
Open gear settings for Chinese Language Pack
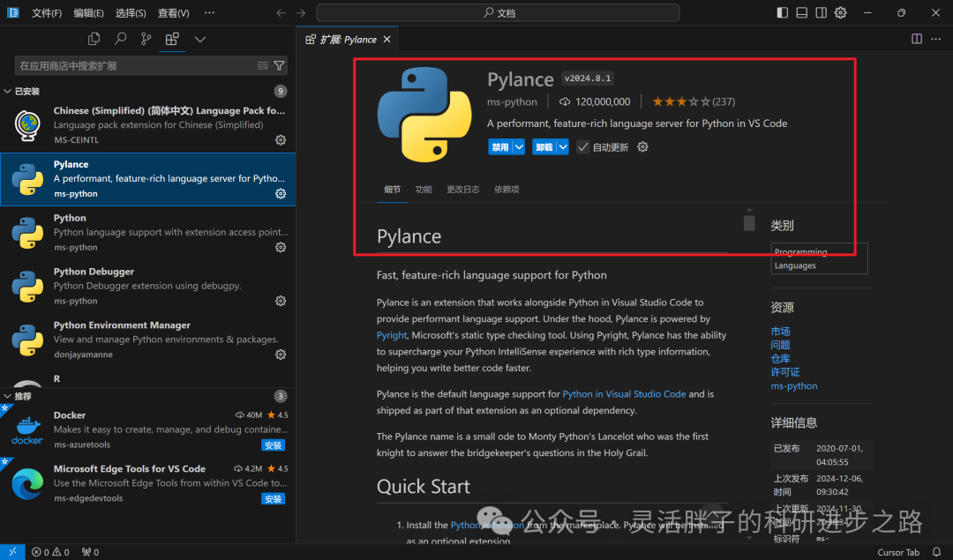[x=281, y=139]
